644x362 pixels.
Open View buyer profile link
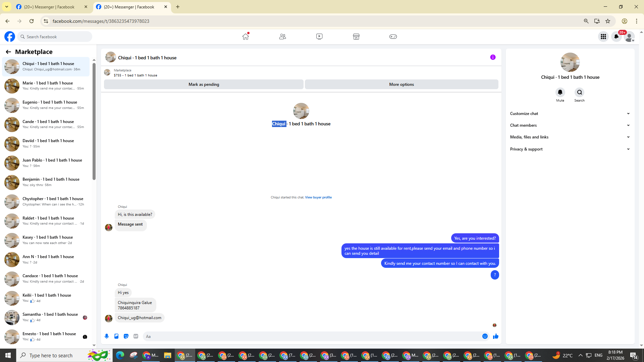point(318,197)
